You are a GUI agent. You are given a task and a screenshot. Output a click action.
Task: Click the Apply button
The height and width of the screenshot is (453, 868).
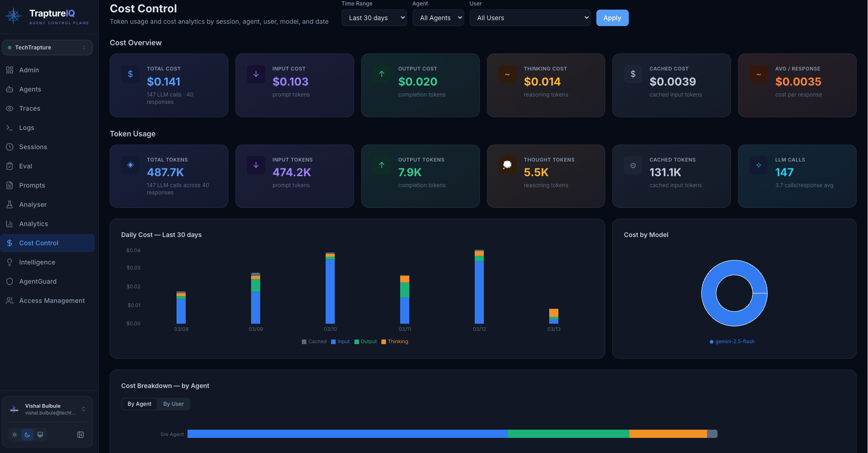pyautogui.click(x=612, y=17)
